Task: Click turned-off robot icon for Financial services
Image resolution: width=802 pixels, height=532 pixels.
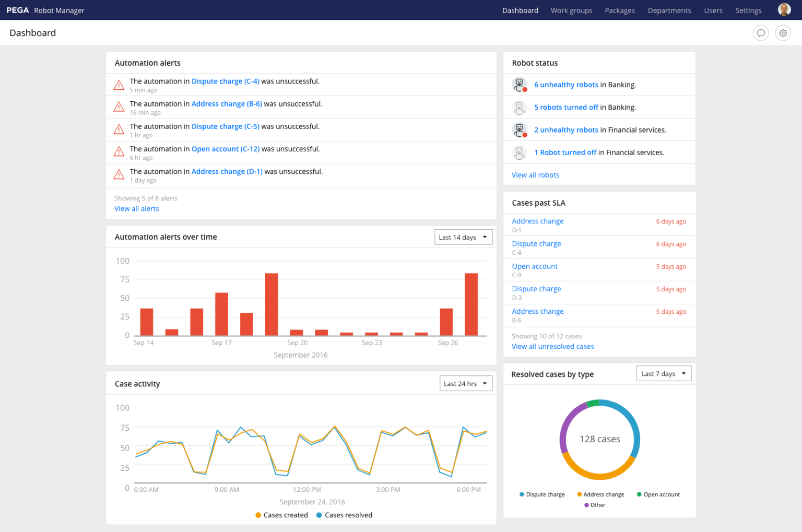Action: coord(519,152)
